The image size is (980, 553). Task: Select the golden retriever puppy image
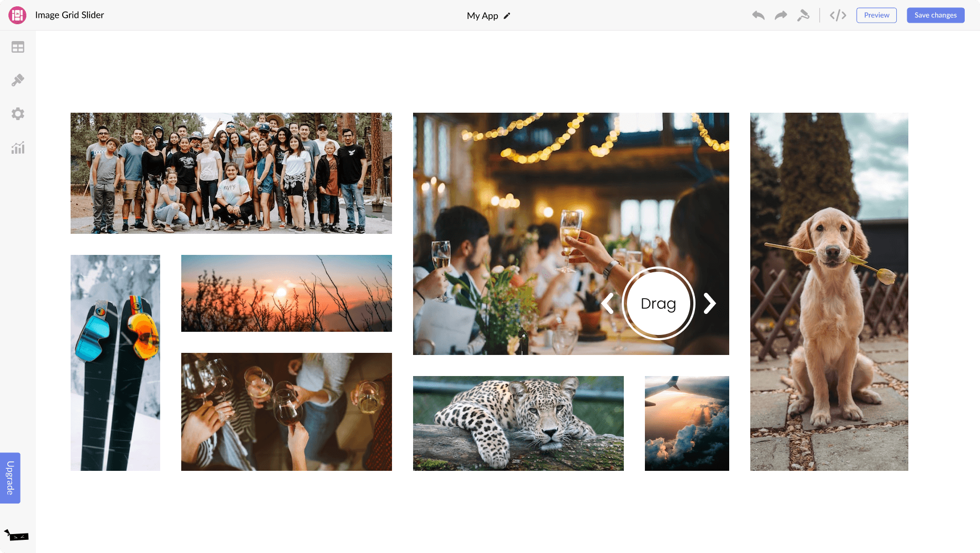pyautogui.click(x=829, y=291)
